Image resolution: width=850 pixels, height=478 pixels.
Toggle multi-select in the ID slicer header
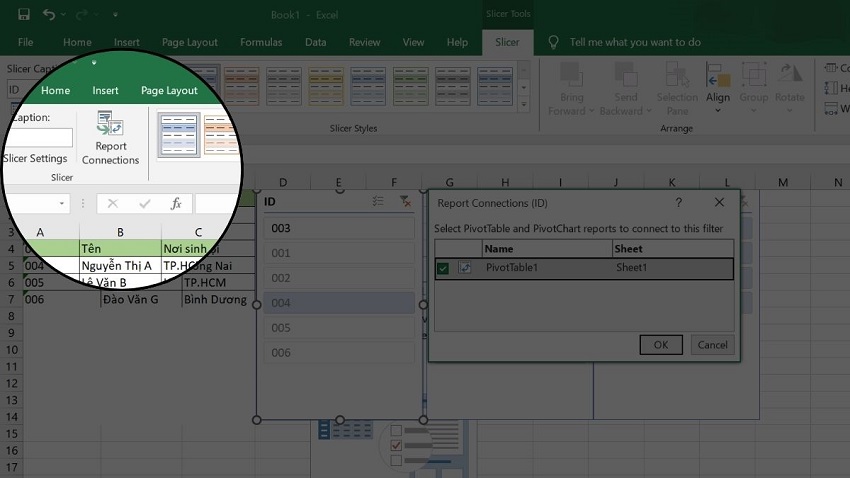pyautogui.click(x=378, y=201)
